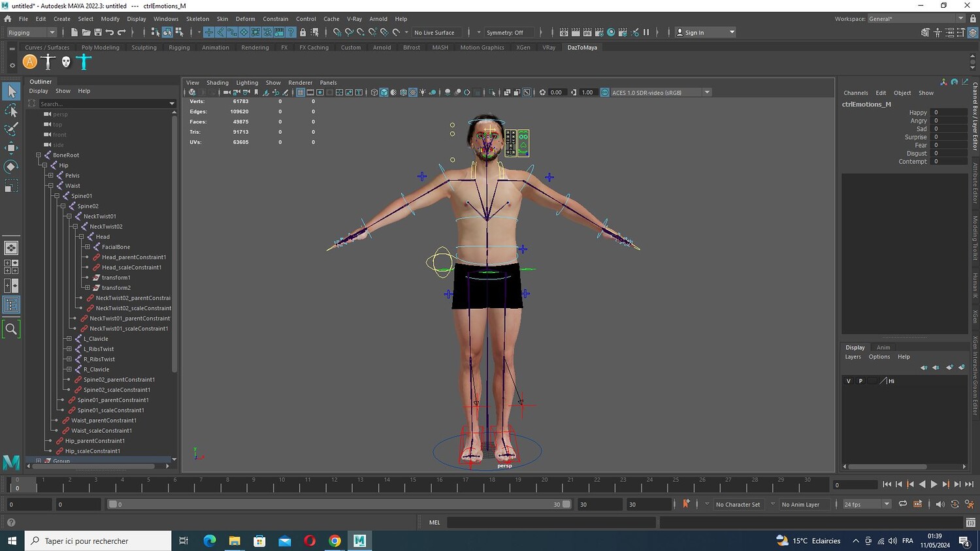Play the animation forwards
The width and height of the screenshot is (980, 551).
pyautogui.click(x=934, y=484)
